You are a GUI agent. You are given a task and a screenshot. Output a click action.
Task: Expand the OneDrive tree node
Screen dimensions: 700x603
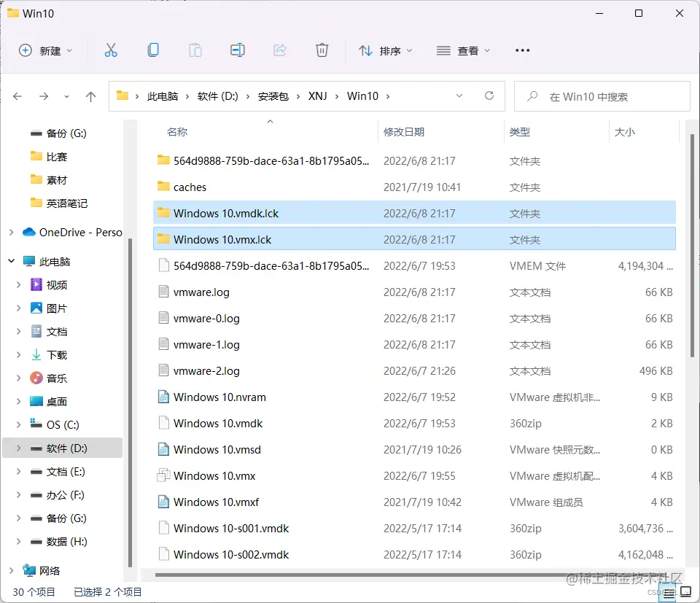[x=11, y=232]
